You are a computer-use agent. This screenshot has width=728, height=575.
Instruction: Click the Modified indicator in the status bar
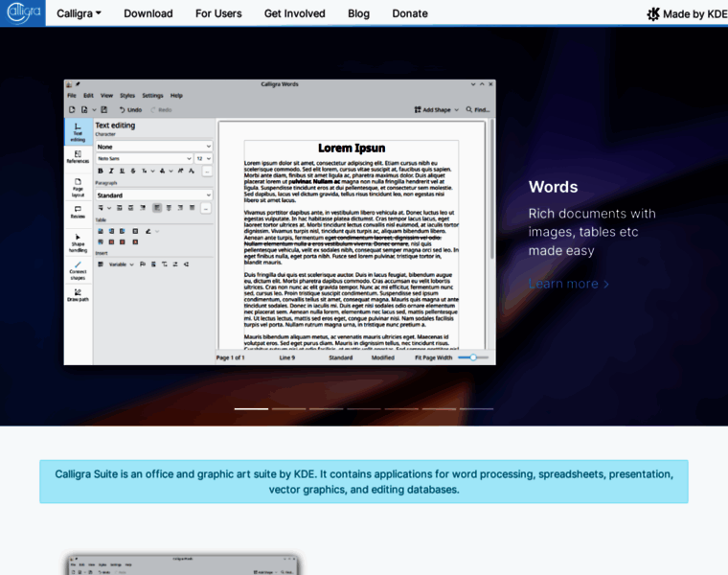pos(382,357)
